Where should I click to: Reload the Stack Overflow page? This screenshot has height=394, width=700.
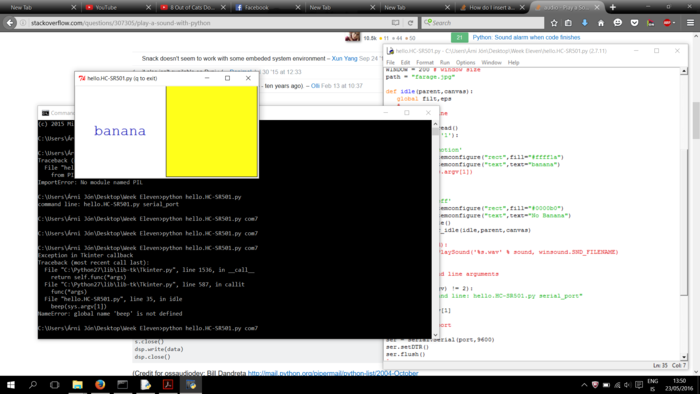click(410, 23)
